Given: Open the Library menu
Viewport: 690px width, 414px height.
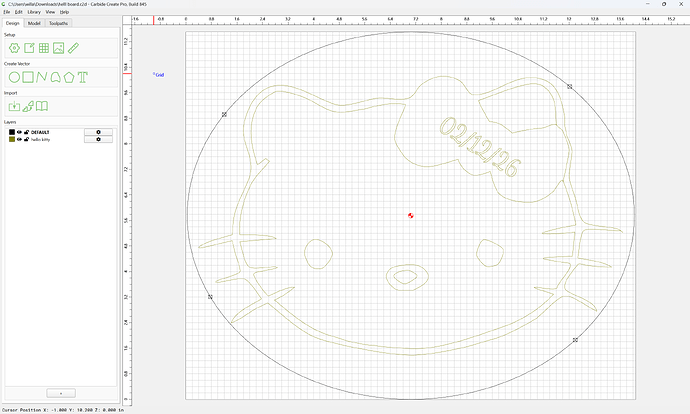Looking at the screenshot, I should click(x=34, y=12).
